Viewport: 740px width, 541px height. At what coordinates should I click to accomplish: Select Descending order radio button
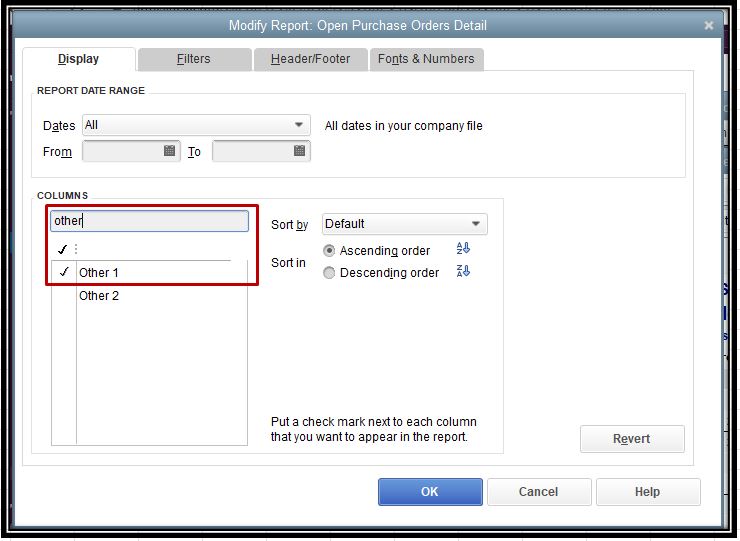tap(329, 273)
